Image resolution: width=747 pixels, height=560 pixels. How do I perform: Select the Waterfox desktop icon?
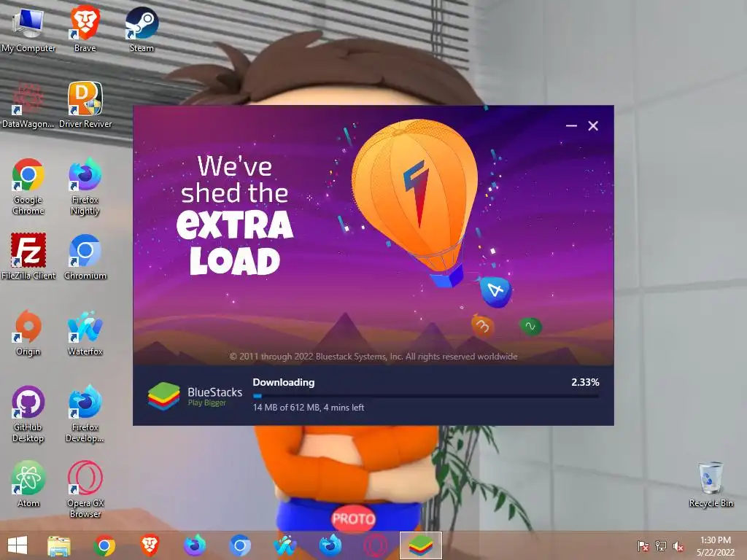(85, 332)
